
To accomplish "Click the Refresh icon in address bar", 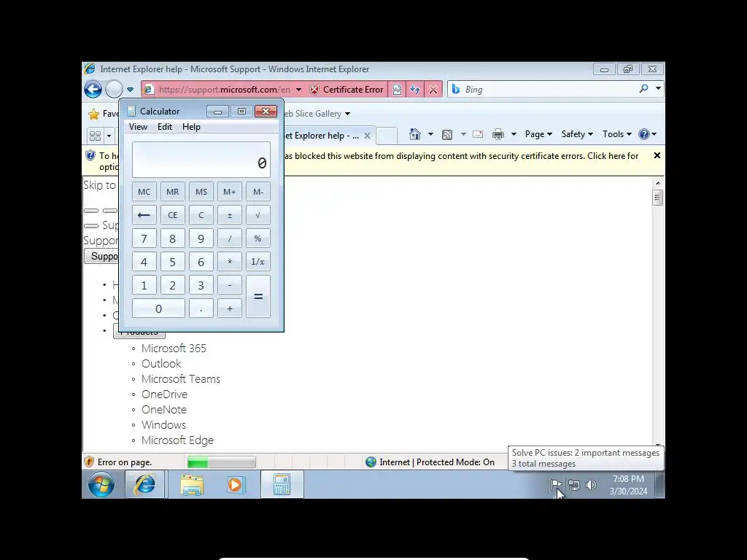I will 415,90.
